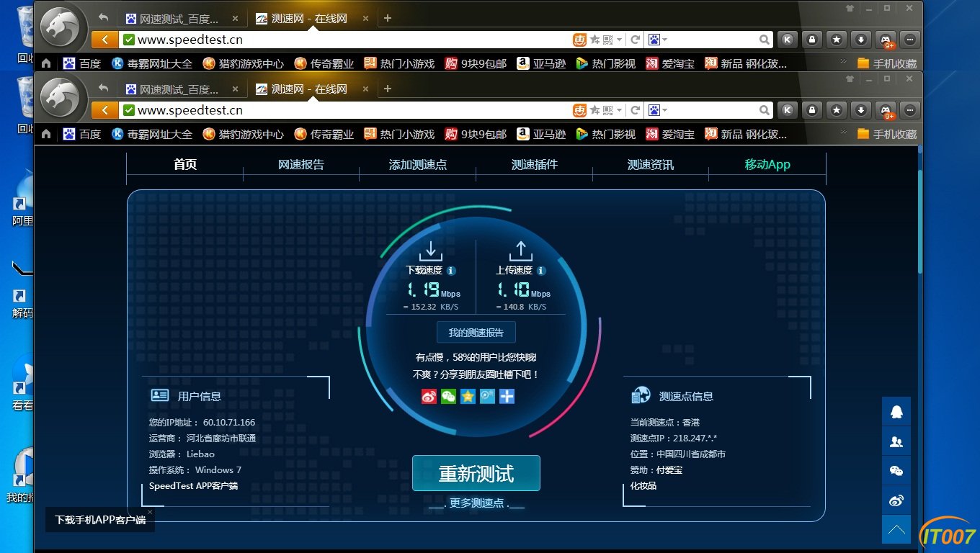
Task: Open the 手机收藏 folder in back window
Action: click(886, 63)
